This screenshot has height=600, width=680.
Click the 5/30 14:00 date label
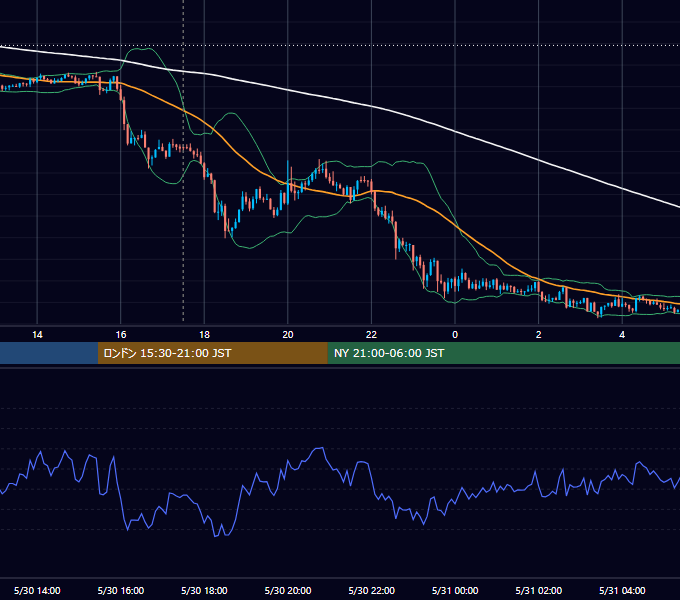[37, 590]
